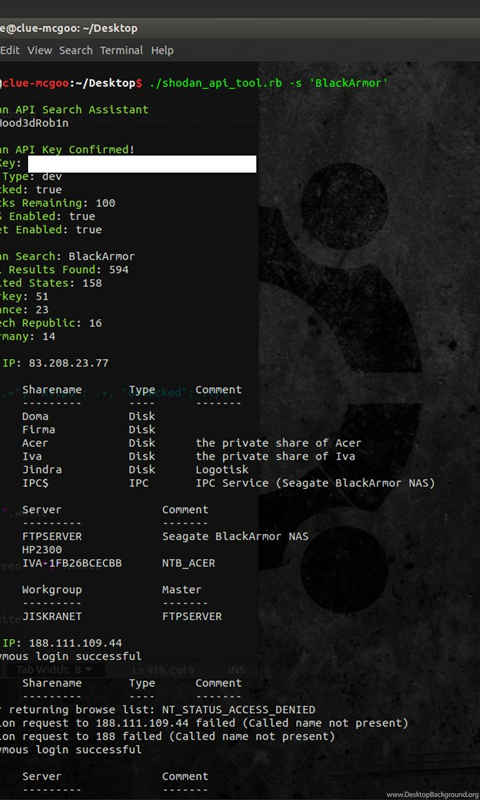Viewport: 480px width, 800px height.
Task: Click the IP address 83.208.23.77
Action: 68,363
